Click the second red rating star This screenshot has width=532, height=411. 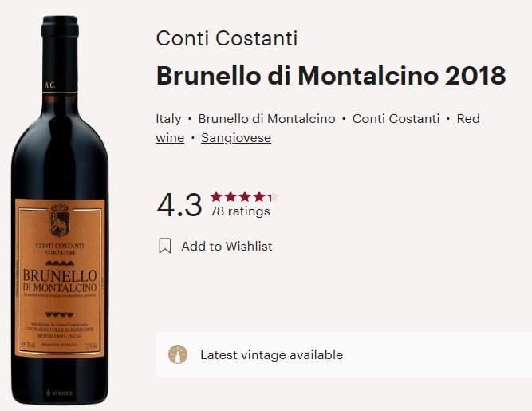(x=231, y=196)
